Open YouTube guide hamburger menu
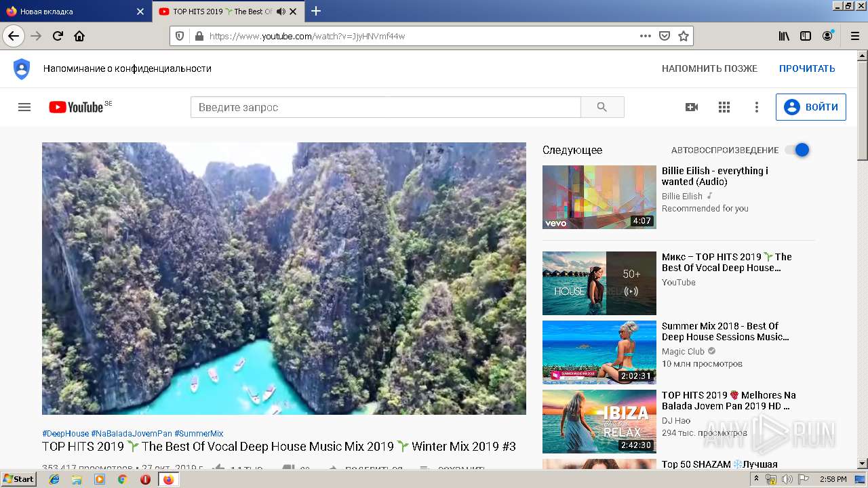Viewport: 868px width, 488px height. click(x=24, y=107)
